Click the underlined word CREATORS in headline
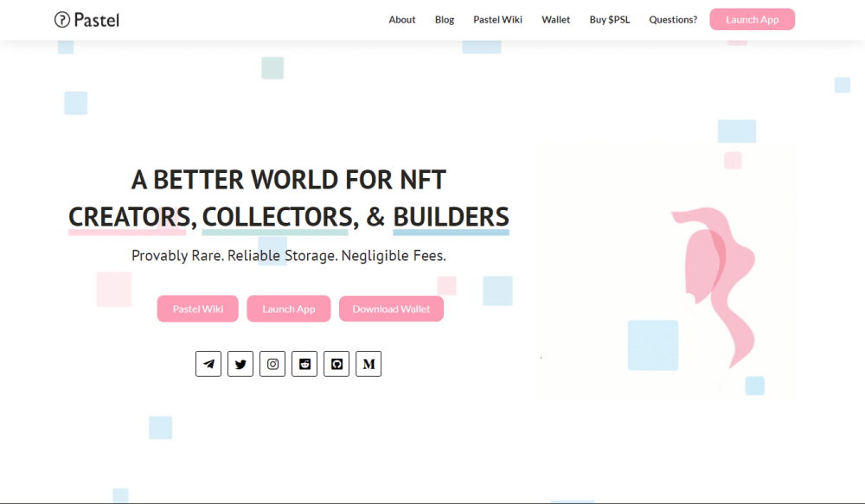The width and height of the screenshot is (865, 504). [129, 217]
